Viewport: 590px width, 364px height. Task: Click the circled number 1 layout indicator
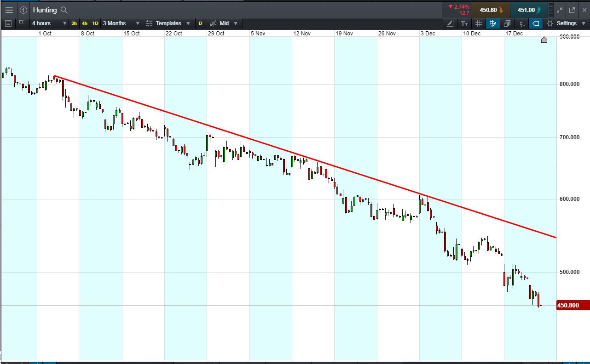click(23, 10)
